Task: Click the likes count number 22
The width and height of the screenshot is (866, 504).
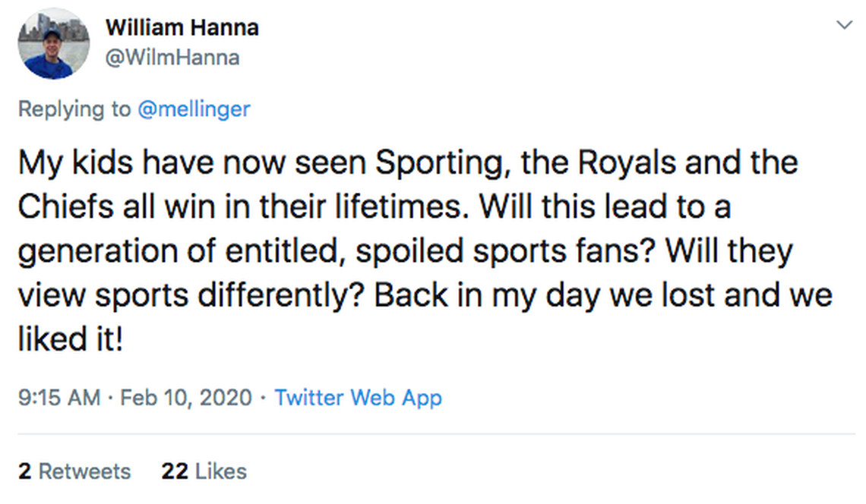Action: pyautogui.click(x=174, y=471)
